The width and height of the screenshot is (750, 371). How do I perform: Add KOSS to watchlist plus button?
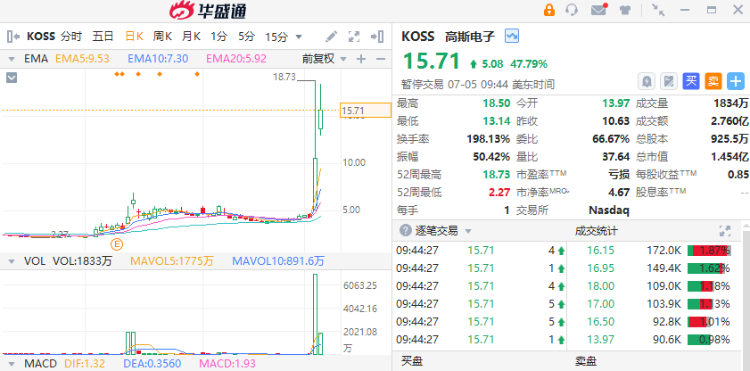click(736, 81)
